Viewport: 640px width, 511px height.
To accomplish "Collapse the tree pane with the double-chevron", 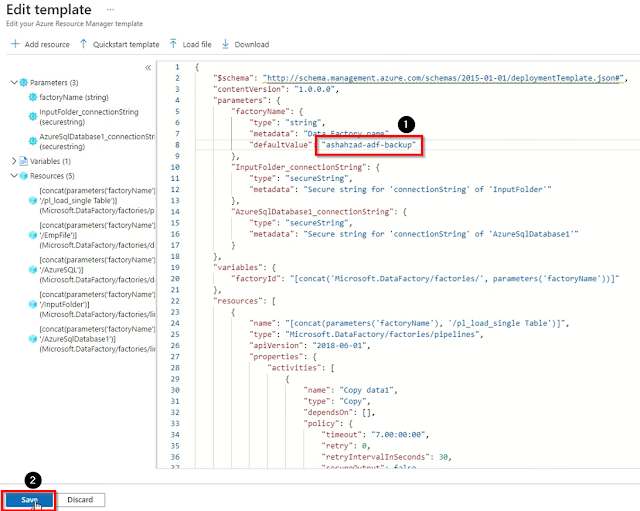I will pyautogui.click(x=148, y=68).
